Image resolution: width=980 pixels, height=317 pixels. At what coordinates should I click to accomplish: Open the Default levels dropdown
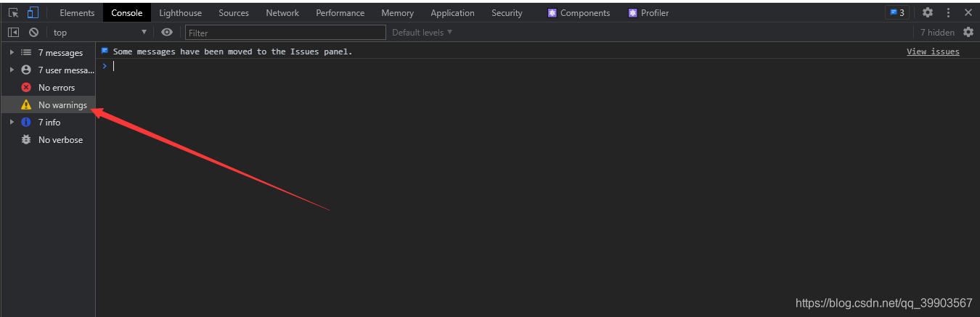click(422, 32)
